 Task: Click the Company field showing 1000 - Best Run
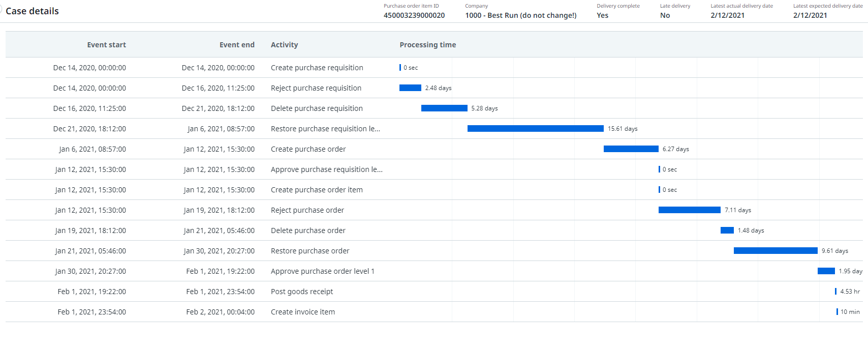520,15
